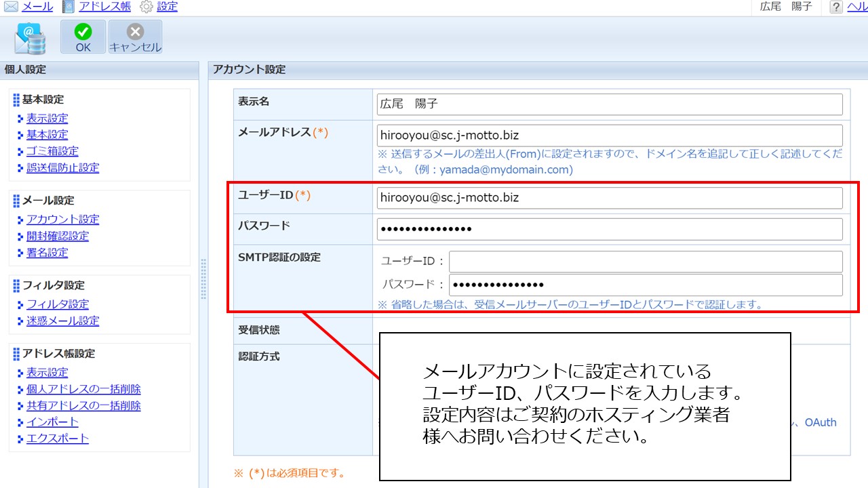Open 迷惑メール設定 link
The width and height of the screenshot is (868, 488).
pyautogui.click(x=63, y=321)
